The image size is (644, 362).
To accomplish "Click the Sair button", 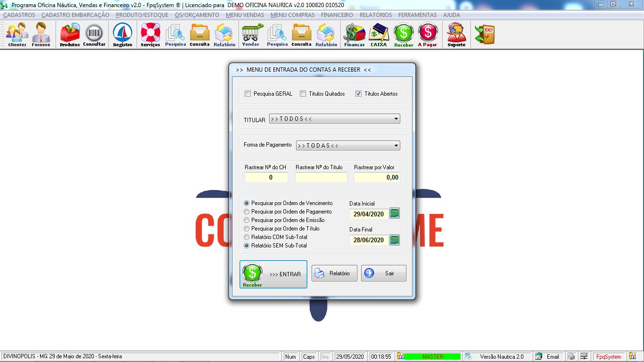I will click(384, 273).
